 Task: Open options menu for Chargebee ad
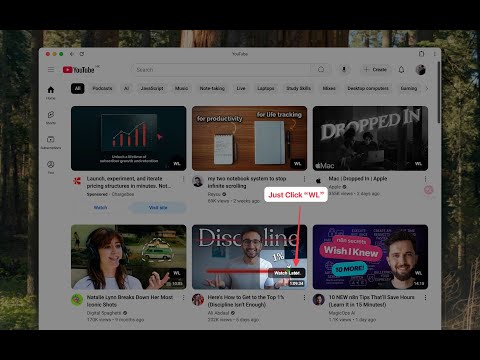tap(183, 179)
